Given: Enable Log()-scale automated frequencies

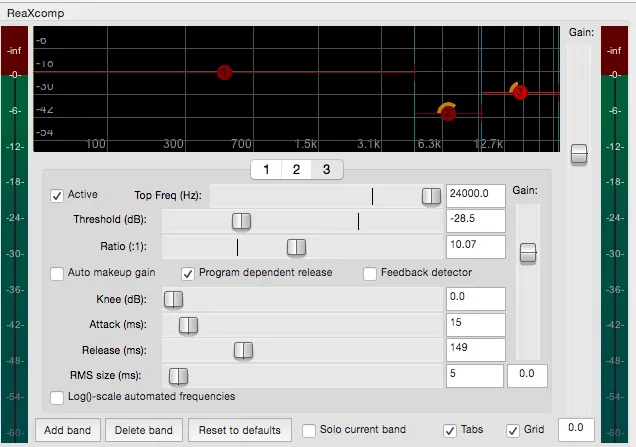Looking at the screenshot, I should 57,398.
